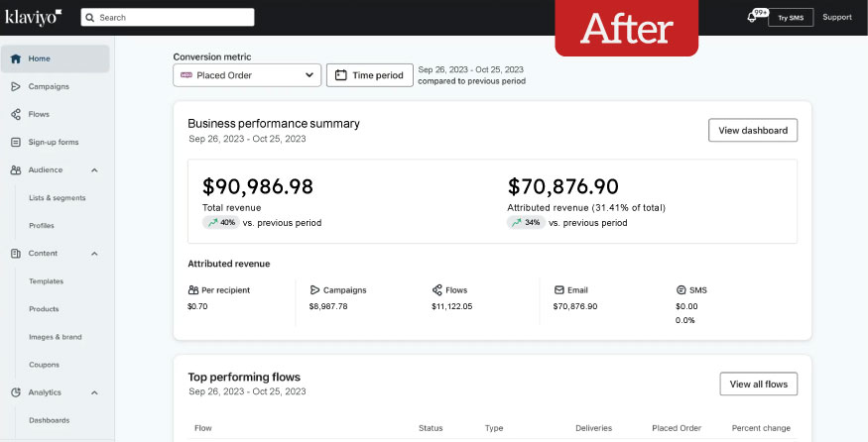Open the Placed Order conversion metric dropdown

[247, 75]
